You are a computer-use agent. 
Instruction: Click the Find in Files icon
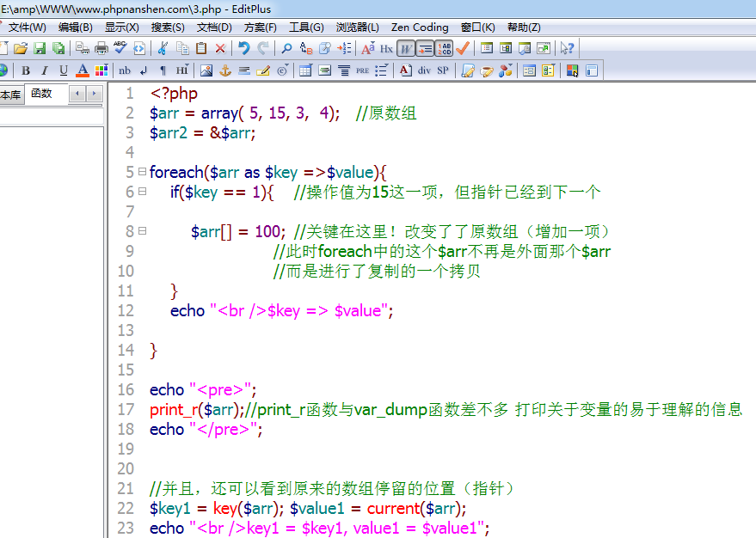point(325,48)
